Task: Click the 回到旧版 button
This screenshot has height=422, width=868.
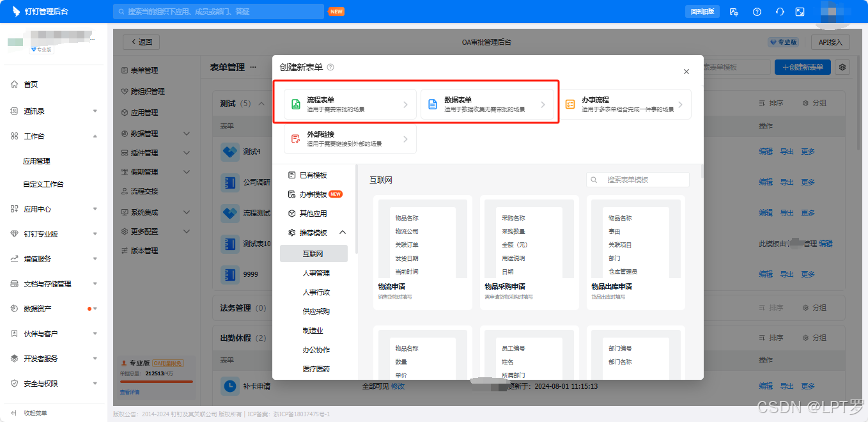Action: click(702, 12)
